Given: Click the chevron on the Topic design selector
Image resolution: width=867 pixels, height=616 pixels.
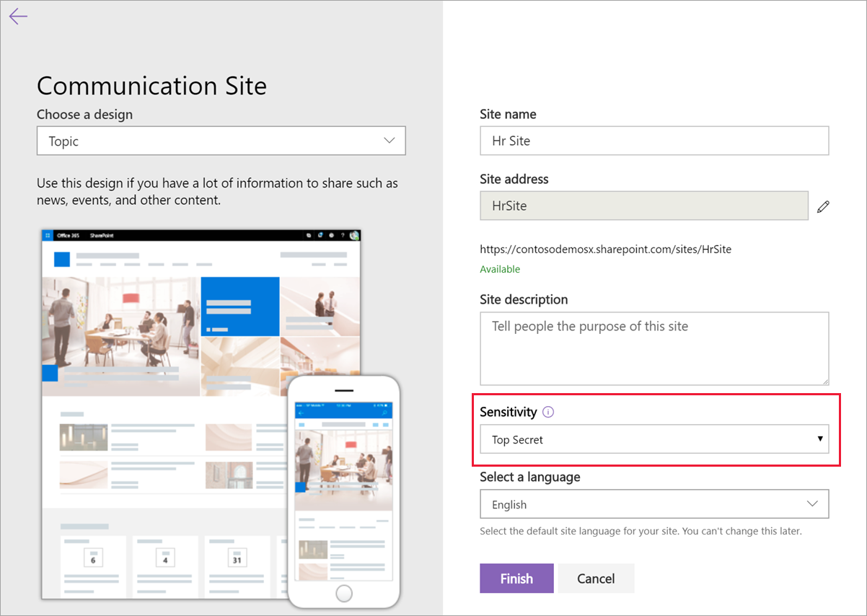Looking at the screenshot, I should click(389, 140).
